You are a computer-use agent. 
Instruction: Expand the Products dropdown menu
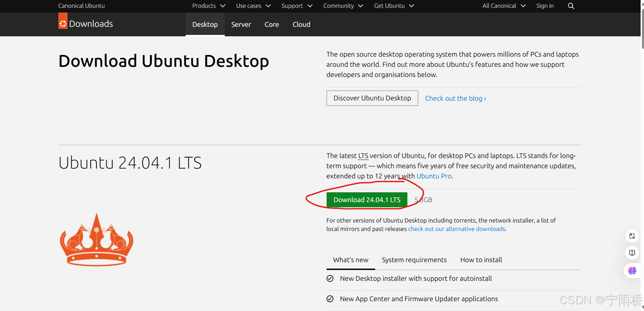click(x=208, y=6)
